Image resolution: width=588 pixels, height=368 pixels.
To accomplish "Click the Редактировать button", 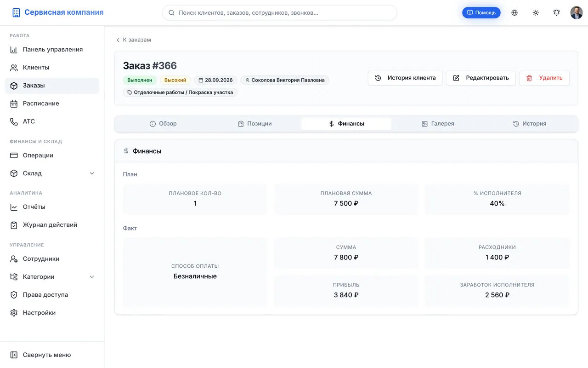I will tap(481, 78).
